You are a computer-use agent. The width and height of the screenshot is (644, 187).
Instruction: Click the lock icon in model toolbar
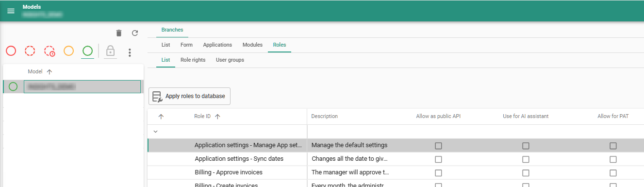point(110,51)
